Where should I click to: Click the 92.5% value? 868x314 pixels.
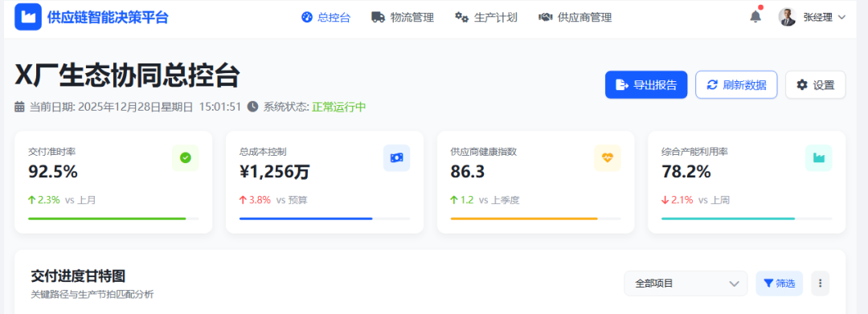pyautogui.click(x=53, y=172)
